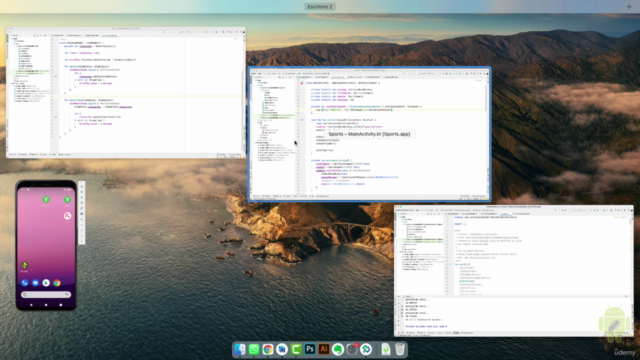Tap the red app icon on emulator home screen
Screen dimensions: 640x360
[67, 216]
